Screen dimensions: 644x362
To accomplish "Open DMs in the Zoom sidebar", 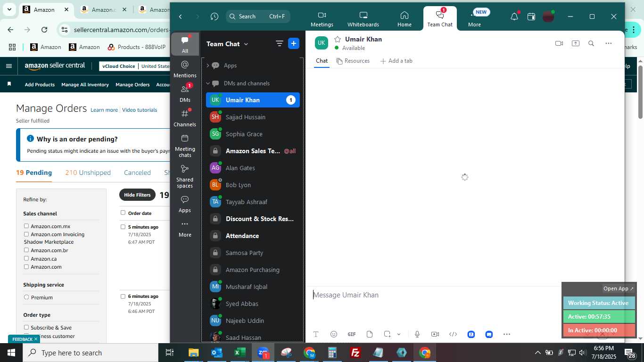I will coord(185,93).
